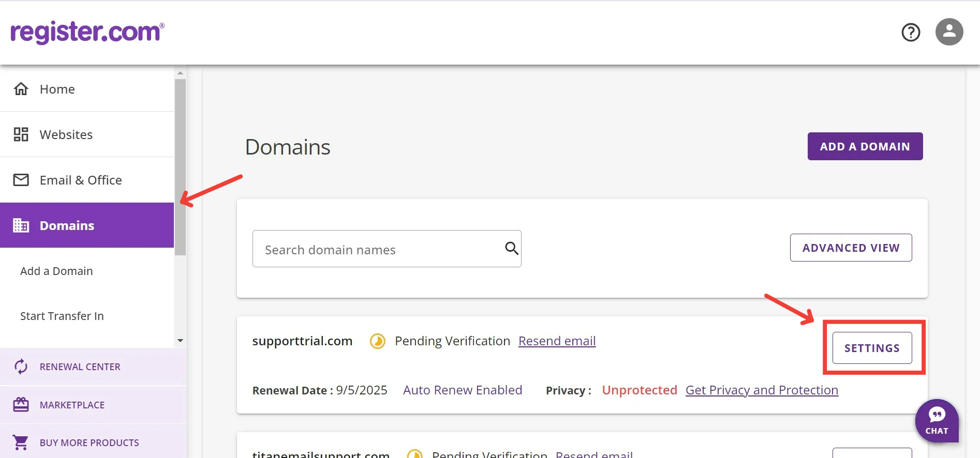Open Email & Office section
980x458 pixels.
[x=87, y=180]
